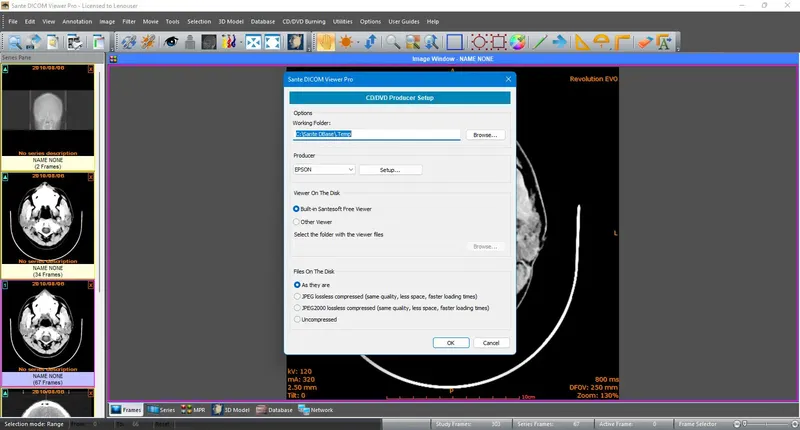Screen dimensions: 800x430
Task: Open dropdown arrow next to sun icon
Action: click(x=358, y=42)
